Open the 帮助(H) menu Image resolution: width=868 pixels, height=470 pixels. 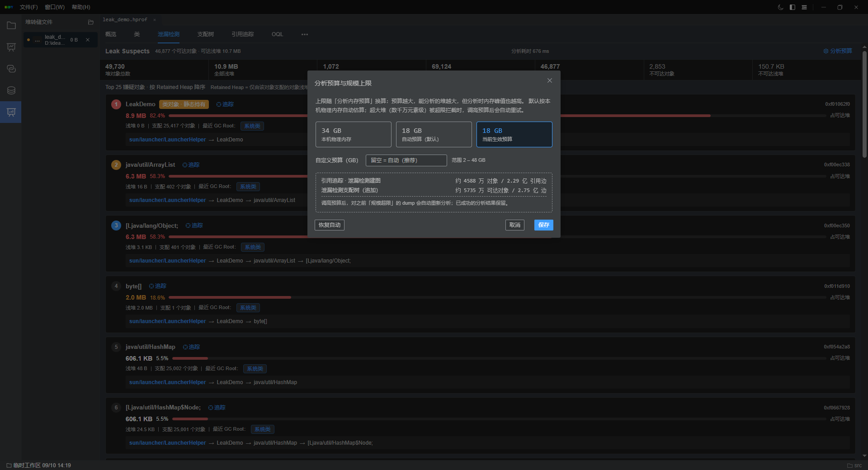point(81,7)
